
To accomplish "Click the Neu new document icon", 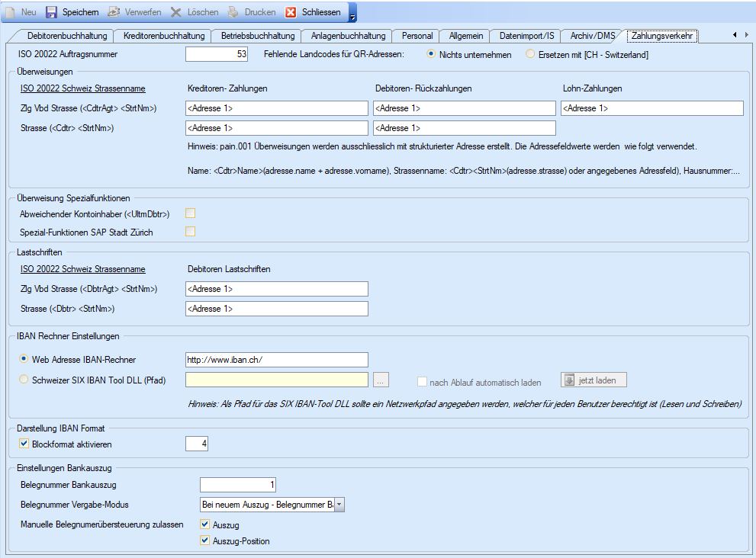I will (x=11, y=12).
